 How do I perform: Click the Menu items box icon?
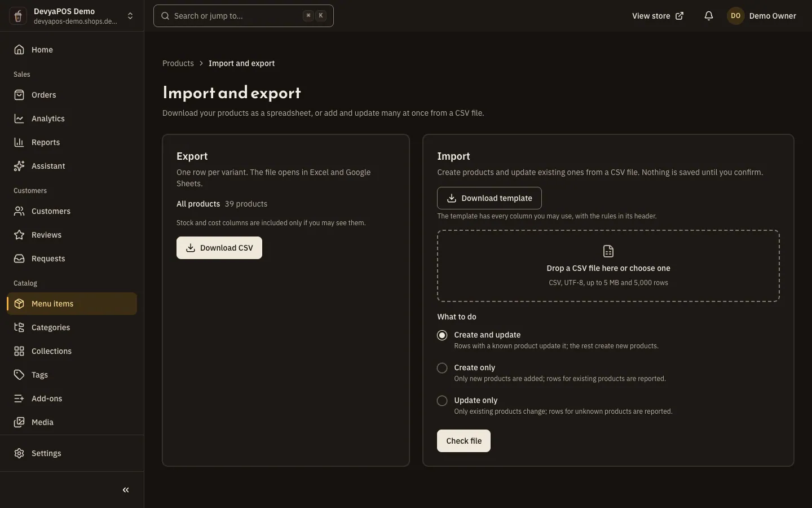(x=19, y=304)
